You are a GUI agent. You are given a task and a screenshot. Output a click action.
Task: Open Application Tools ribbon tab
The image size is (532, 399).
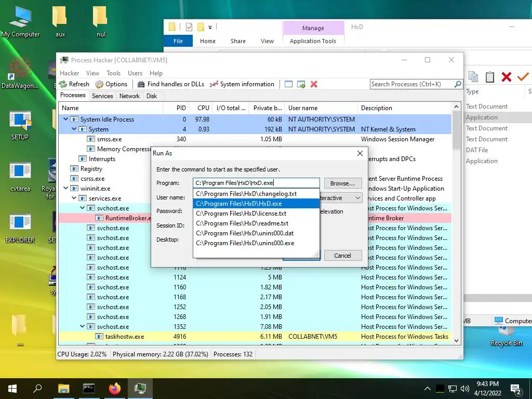click(x=313, y=41)
